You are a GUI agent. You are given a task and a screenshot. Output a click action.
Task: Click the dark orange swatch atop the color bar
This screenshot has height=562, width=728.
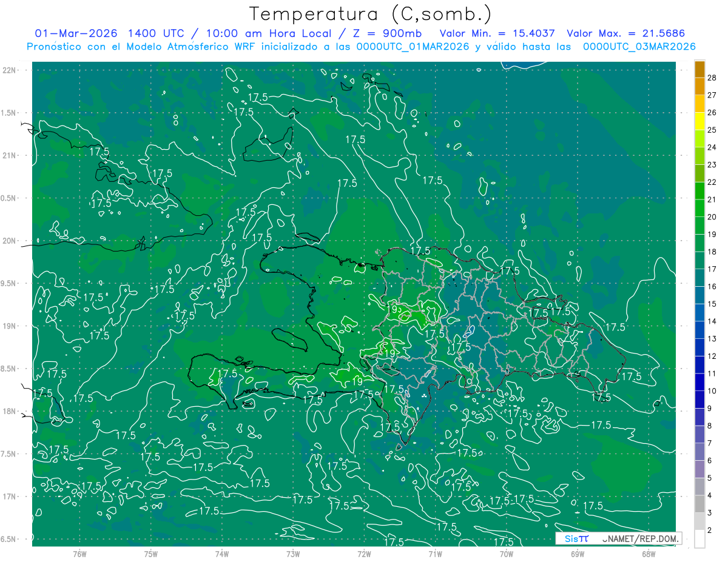point(699,69)
